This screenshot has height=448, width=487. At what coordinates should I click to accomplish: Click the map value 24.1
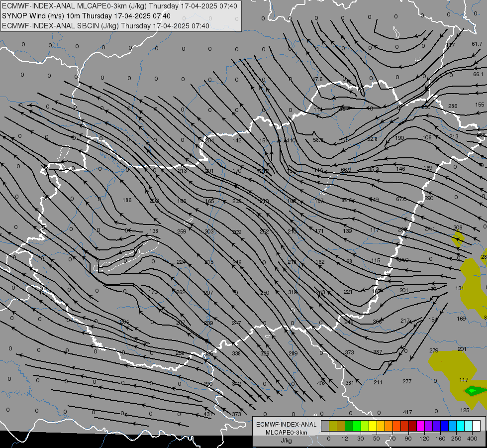pos(430,228)
